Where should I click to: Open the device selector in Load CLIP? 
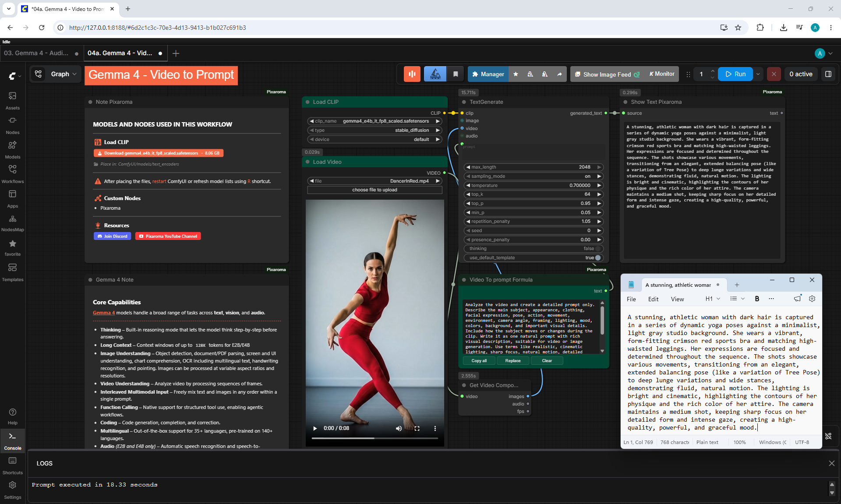click(375, 140)
